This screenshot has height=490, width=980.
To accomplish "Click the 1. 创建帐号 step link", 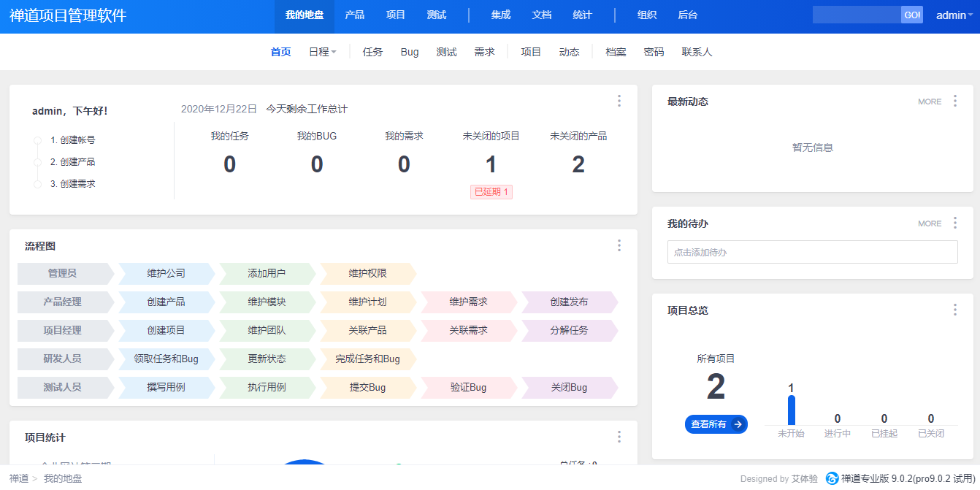I will pos(72,139).
